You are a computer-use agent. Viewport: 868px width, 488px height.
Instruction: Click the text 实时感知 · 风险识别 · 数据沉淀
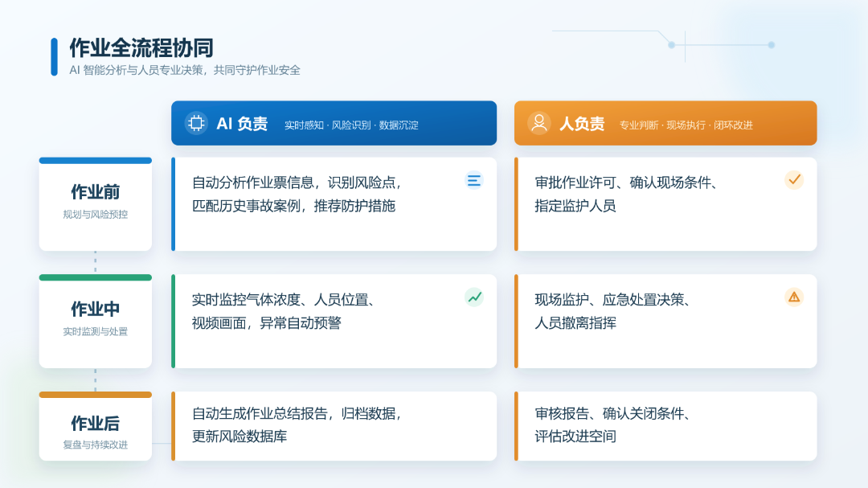pos(351,125)
